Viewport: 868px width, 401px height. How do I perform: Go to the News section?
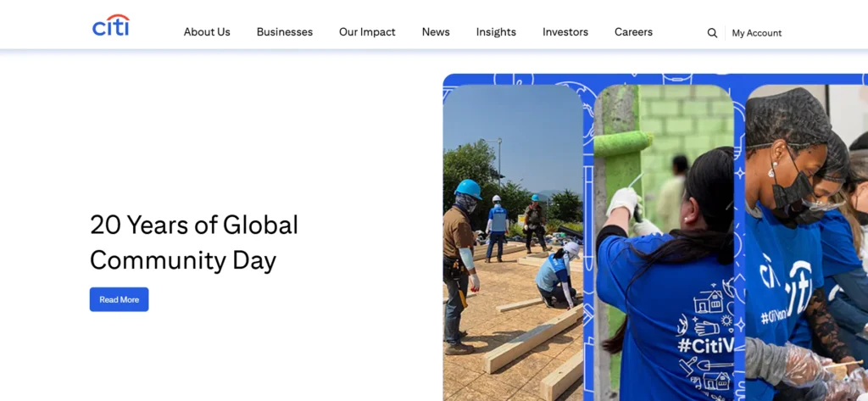click(436, 32)
